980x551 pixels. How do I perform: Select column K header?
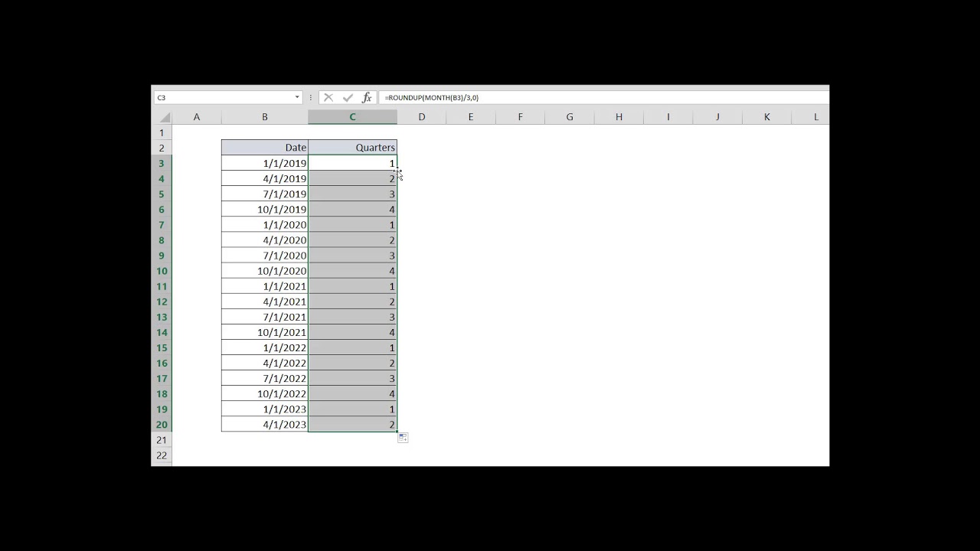click(x=766, y=117)
